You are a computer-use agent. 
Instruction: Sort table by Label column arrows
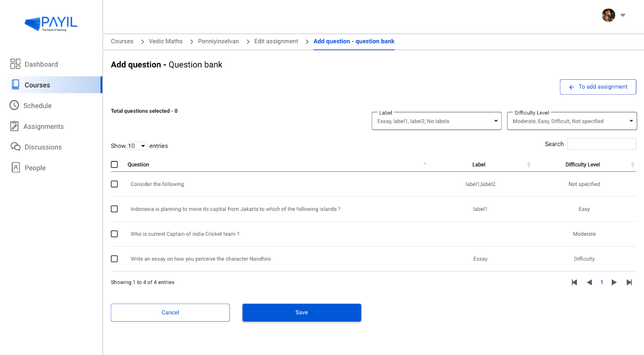click(528, 165)
